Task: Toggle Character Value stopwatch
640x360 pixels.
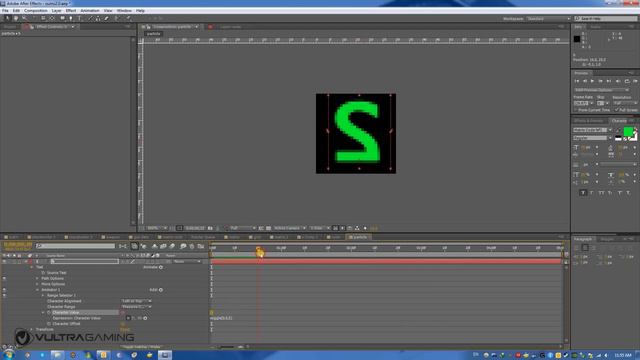Action: [49, 313]
